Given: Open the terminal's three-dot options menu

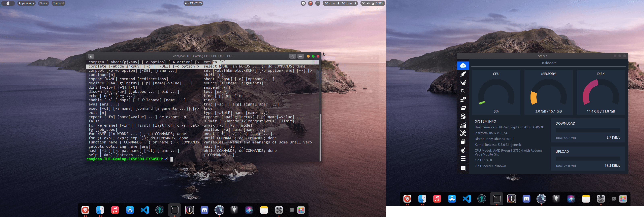Looking at the screenshot, I should 300,56.
